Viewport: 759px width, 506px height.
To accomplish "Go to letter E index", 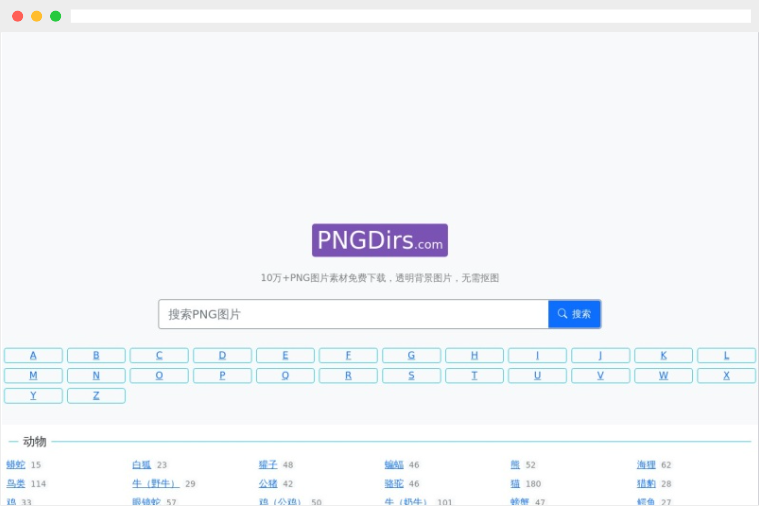I will 286,355.
